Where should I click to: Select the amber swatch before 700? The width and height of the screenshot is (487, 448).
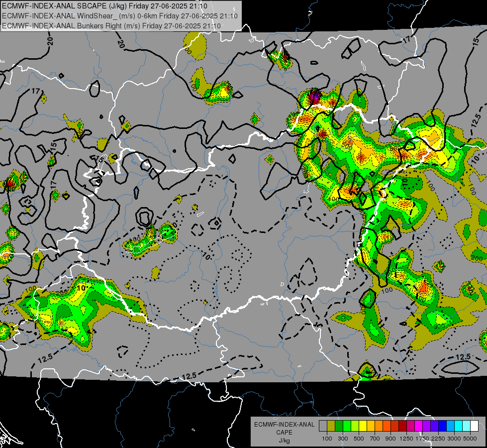371,426
